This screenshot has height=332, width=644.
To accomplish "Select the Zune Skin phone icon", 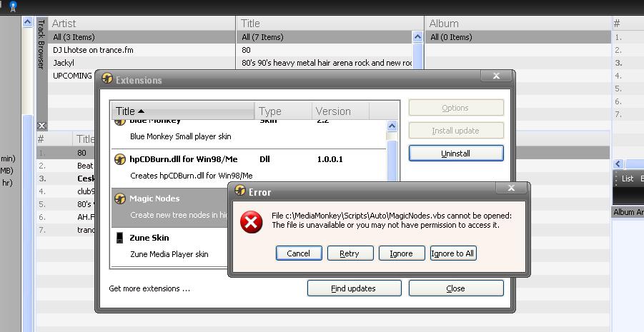I will (120, 238).
